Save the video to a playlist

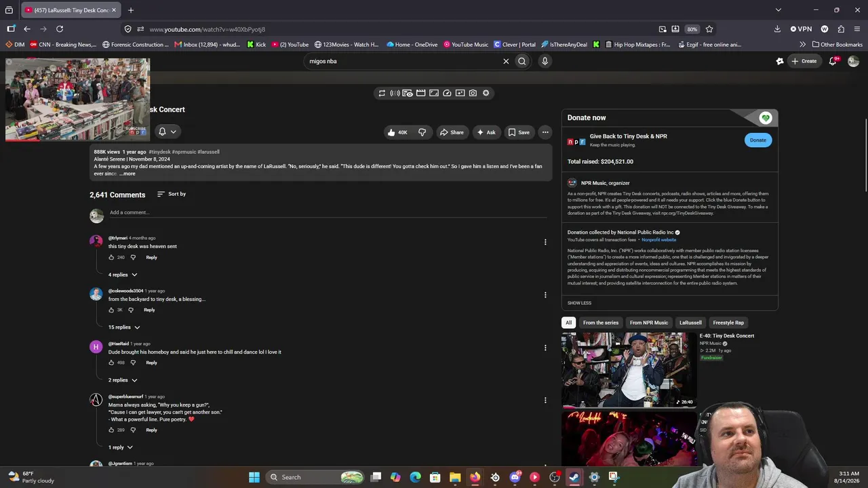point(519,132)
